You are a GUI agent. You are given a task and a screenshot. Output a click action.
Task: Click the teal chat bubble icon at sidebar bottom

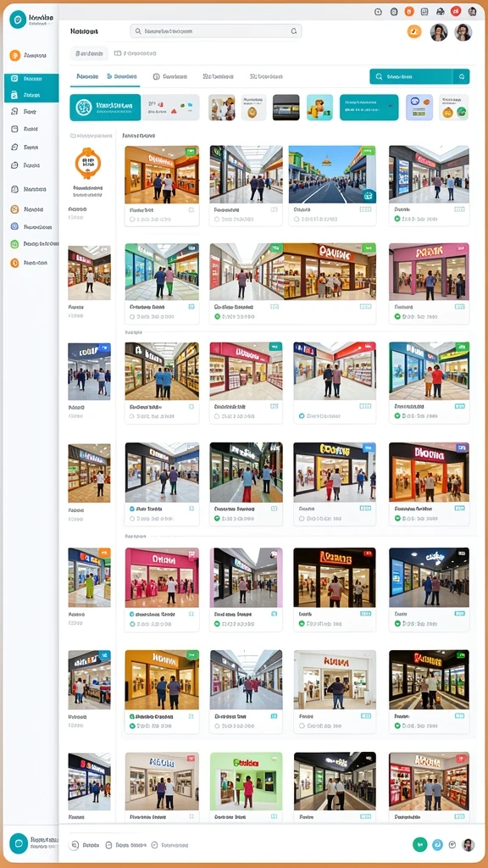point(19,843)
